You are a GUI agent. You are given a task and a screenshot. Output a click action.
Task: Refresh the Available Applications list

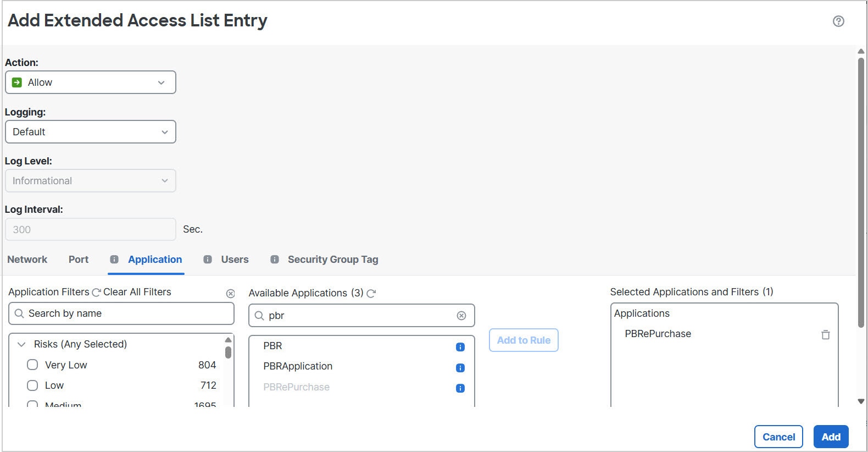coord(371,294)
